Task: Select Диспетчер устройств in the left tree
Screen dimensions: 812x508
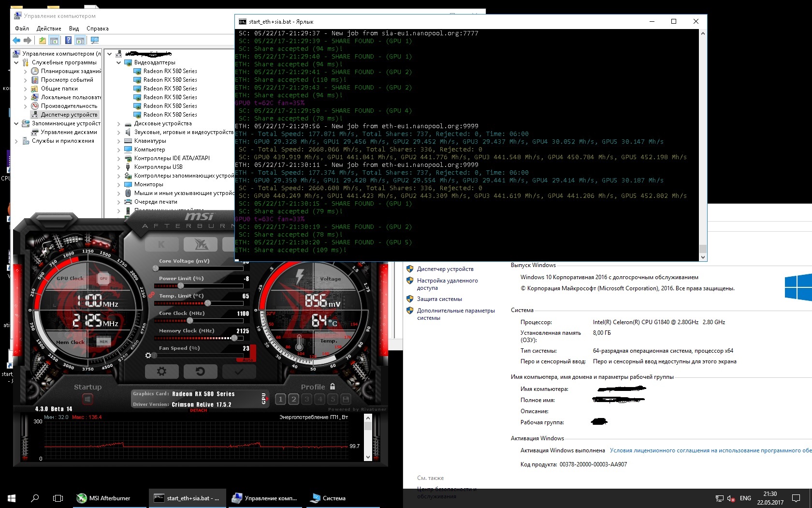Action: [x=69, y=115]
